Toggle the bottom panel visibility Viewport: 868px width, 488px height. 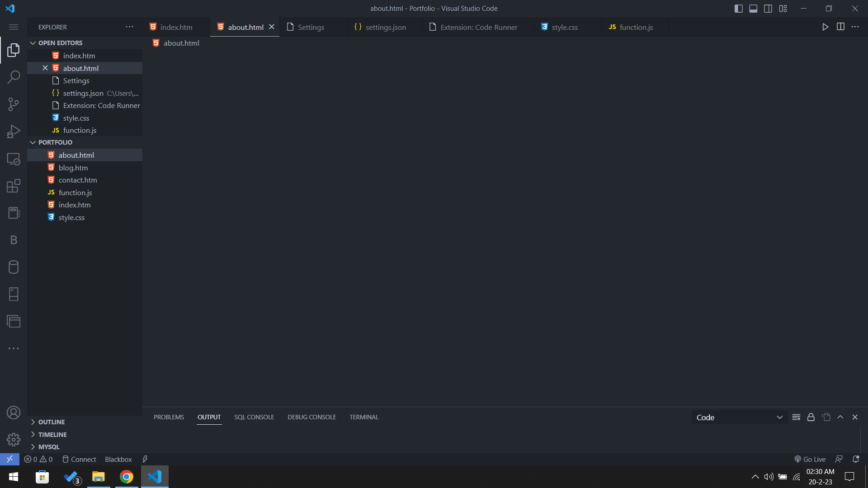pos(753,9)
